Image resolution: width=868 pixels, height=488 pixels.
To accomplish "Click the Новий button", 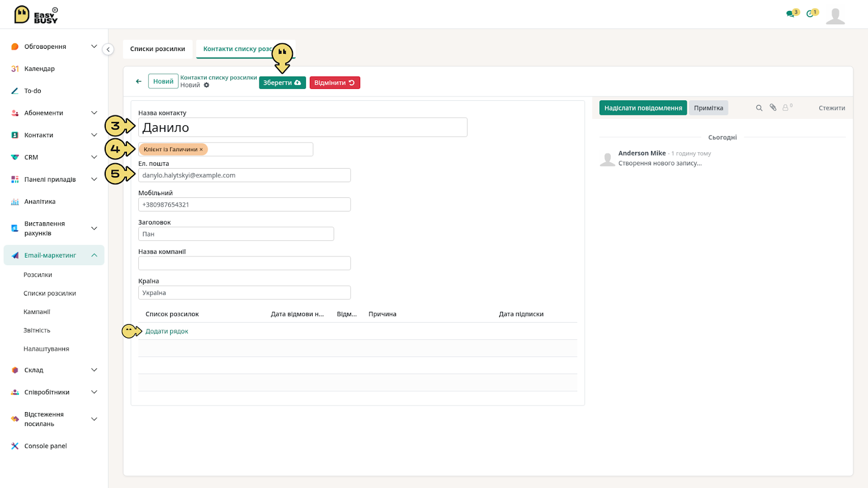I will [163, 81].
